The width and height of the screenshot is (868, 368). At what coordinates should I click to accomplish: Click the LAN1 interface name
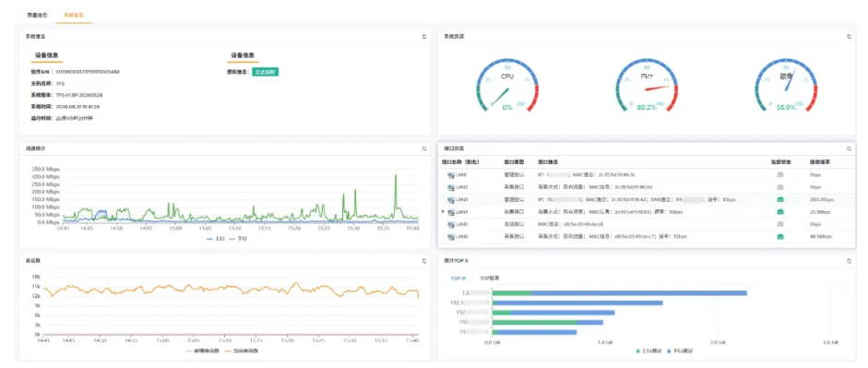462,175
